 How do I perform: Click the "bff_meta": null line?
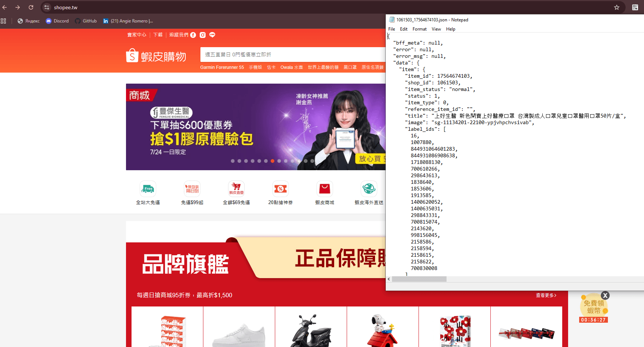418,43
